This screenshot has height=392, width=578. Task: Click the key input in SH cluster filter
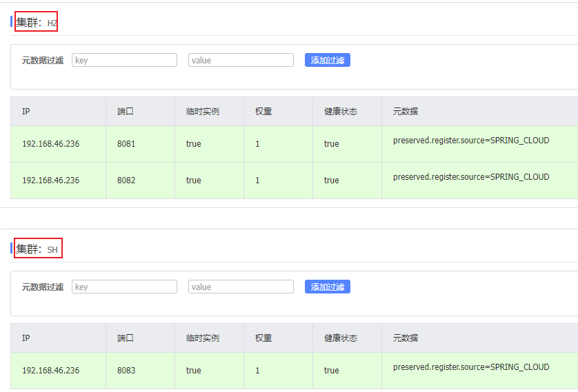(x=124, y=287)
